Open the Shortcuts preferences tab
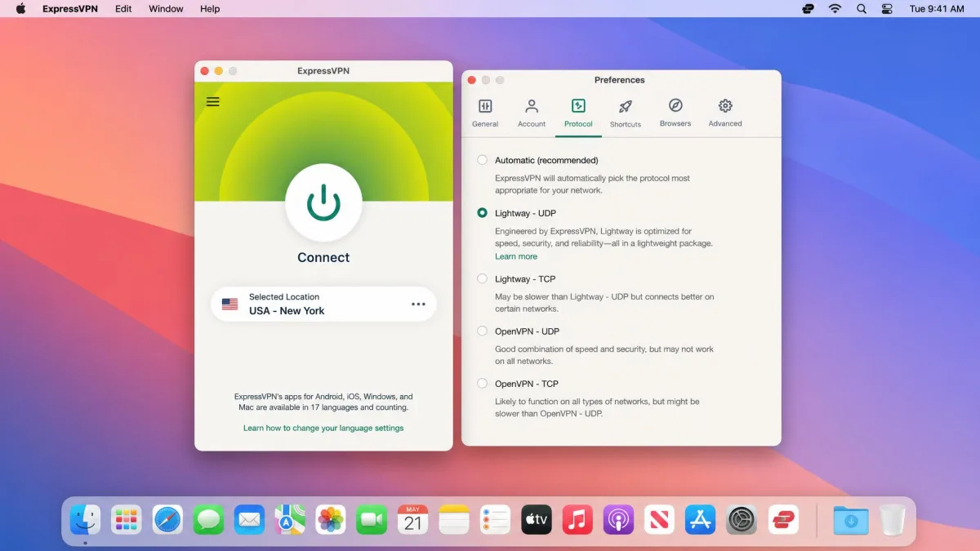The image size is (980, 551). [x=626, y=113]
